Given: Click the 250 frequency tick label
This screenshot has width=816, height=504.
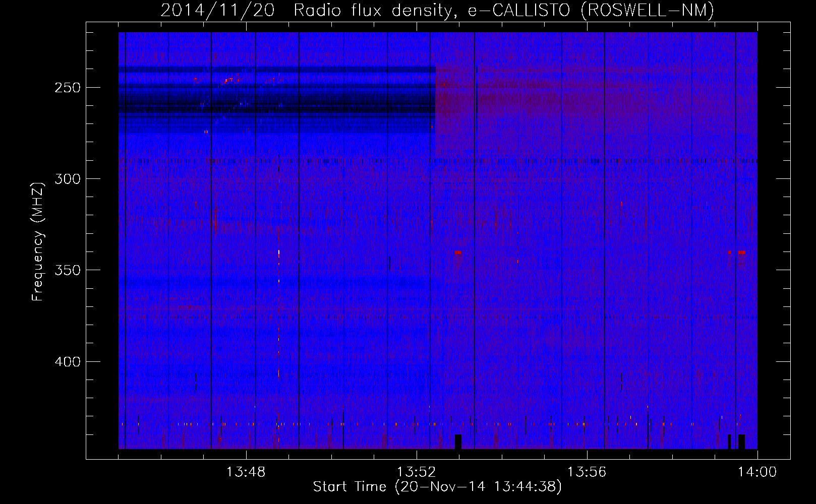Looking at the screenshot, I should [x=67, y=88].
